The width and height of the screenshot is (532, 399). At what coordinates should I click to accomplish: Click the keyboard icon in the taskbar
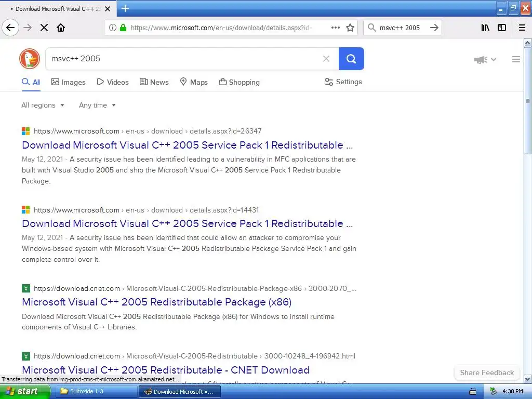[x=473, y=392]
